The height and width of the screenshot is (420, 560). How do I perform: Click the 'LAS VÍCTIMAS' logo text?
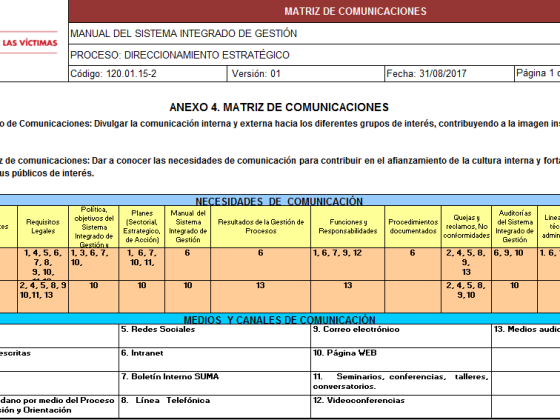[30, 43]
